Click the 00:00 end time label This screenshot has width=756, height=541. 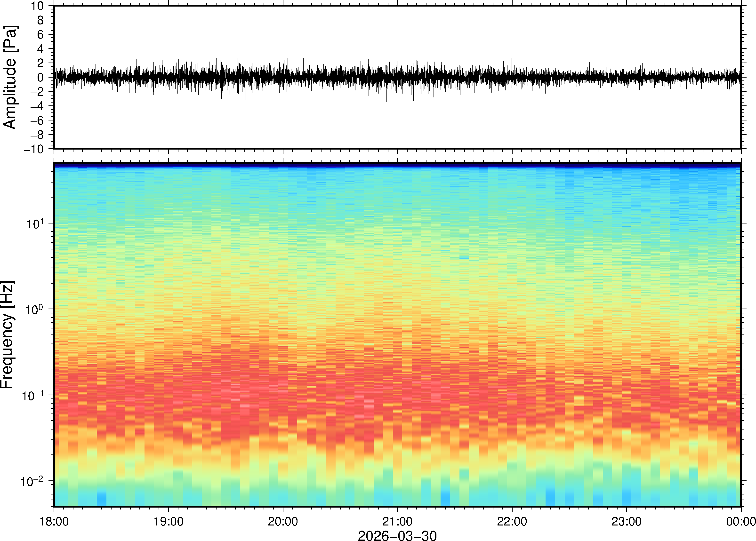coord(741,521)
